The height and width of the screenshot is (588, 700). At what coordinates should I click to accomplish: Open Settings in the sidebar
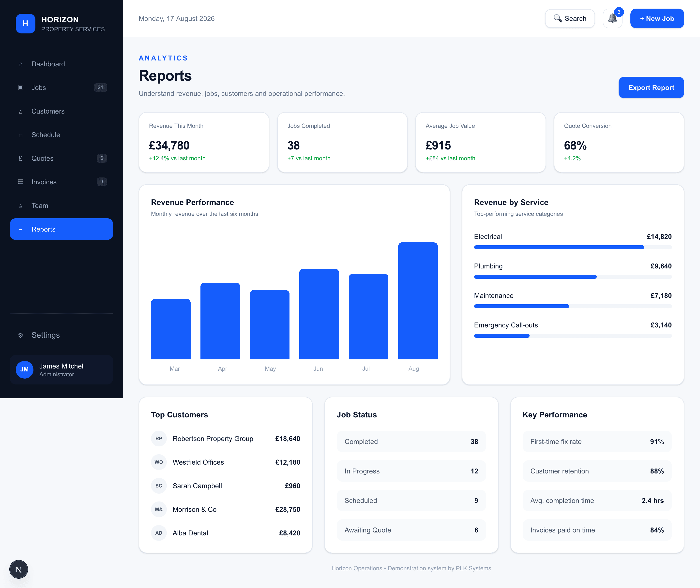click(x=61, y=335)
